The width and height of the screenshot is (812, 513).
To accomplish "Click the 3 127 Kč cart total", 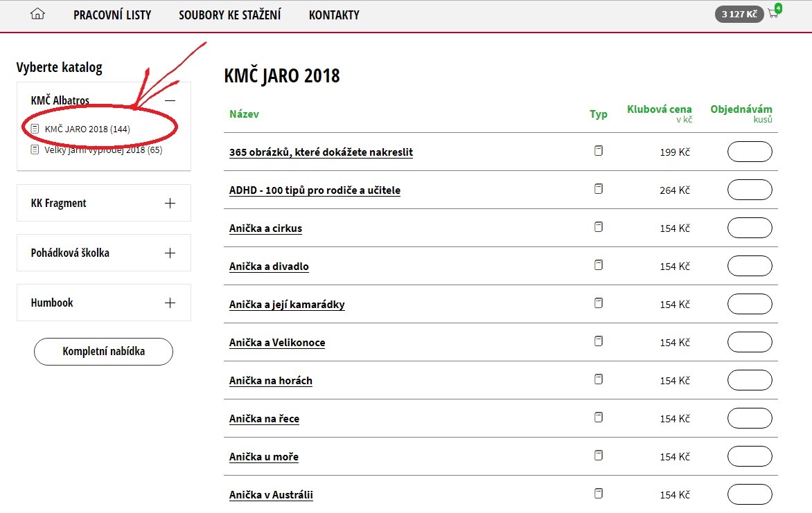I will point(739,14).
